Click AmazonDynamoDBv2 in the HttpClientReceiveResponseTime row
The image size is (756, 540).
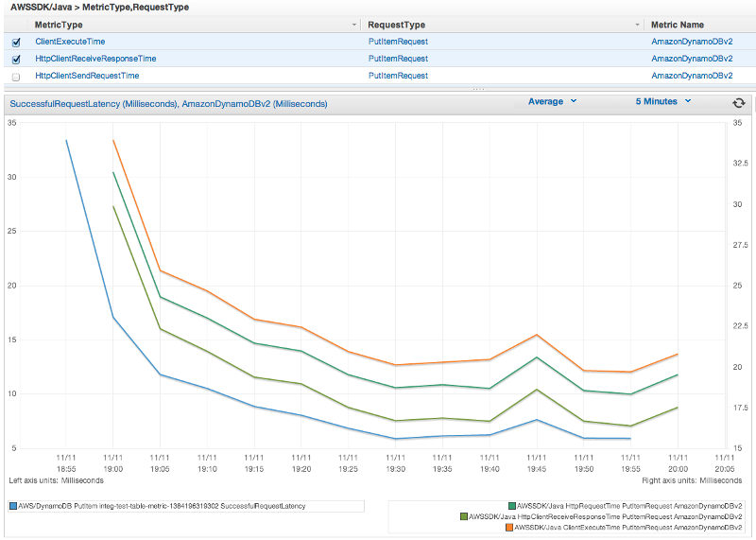click(x=692, y=59)
